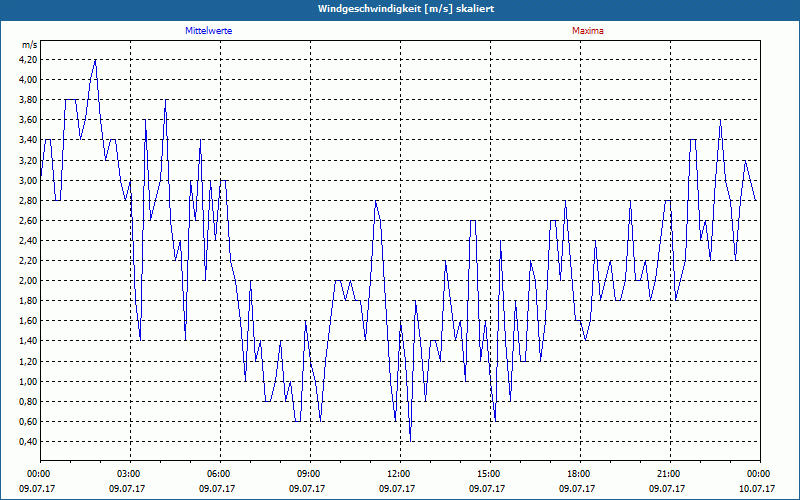Click the date label 10.07.17
Viewport: 800px width, 500px height.
coord(757,488)
